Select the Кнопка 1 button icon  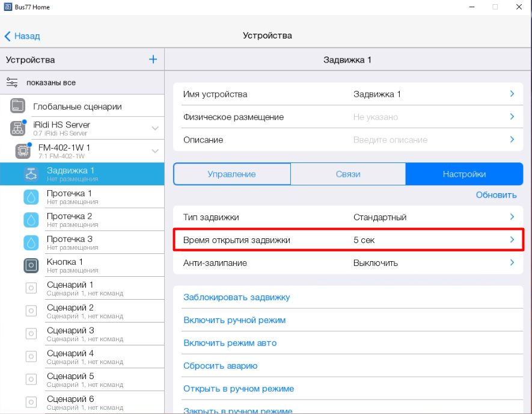point(31,265)
